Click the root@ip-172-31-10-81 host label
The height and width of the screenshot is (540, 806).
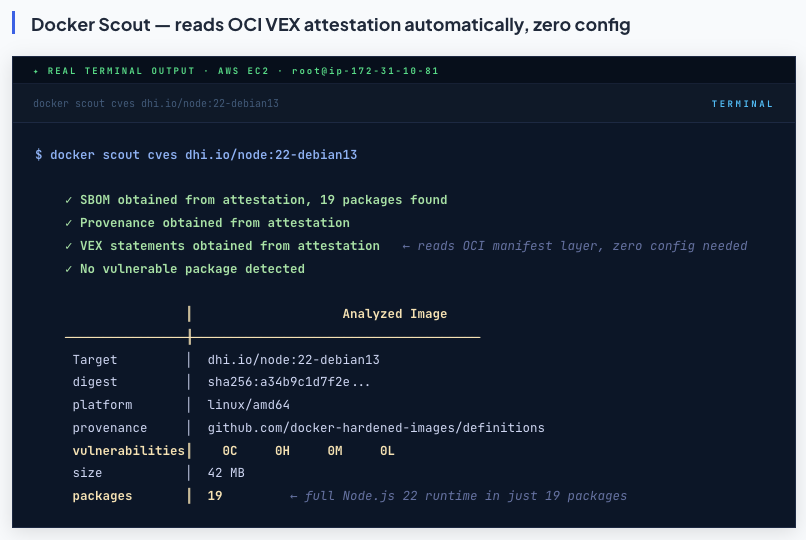365,71
